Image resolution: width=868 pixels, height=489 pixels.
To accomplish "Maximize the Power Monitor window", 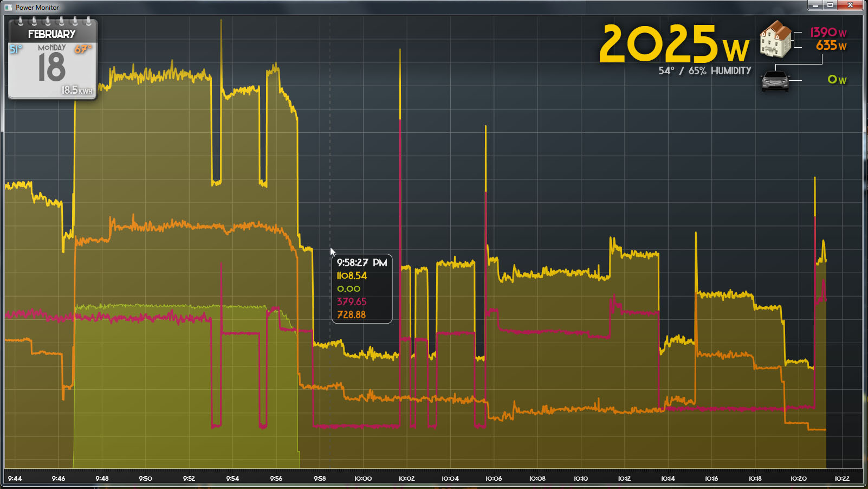I will coord(830,5).
